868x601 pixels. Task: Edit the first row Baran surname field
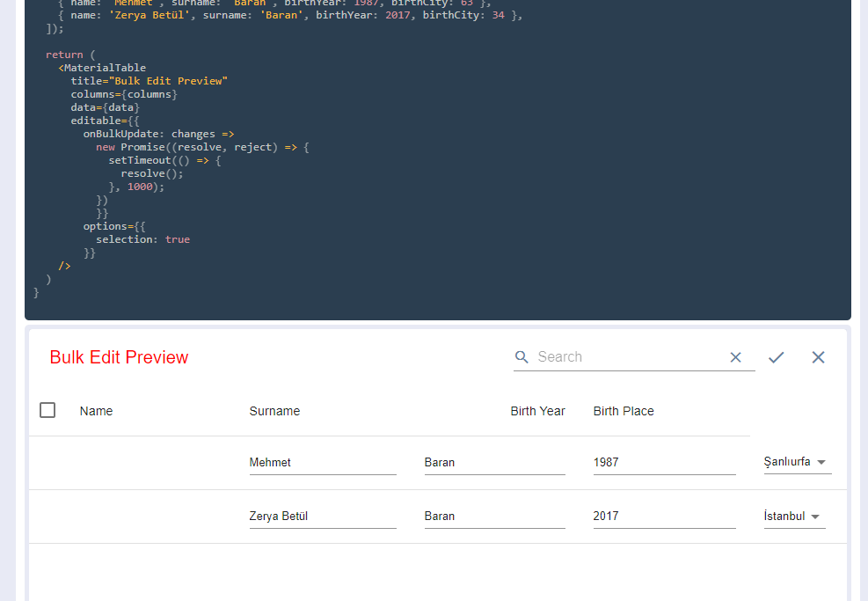(x=493, y=462)
